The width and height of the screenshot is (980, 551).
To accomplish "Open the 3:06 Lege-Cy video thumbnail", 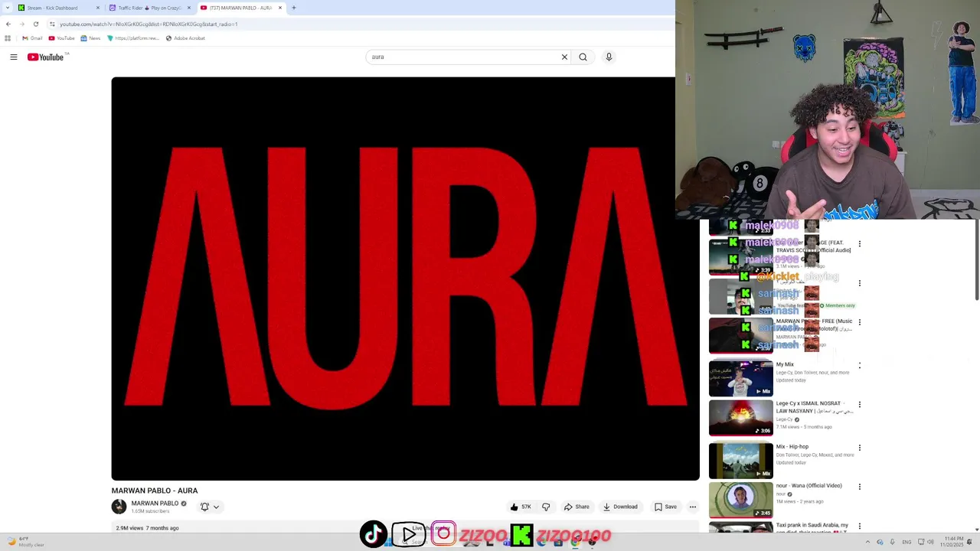I will point(741,417).
